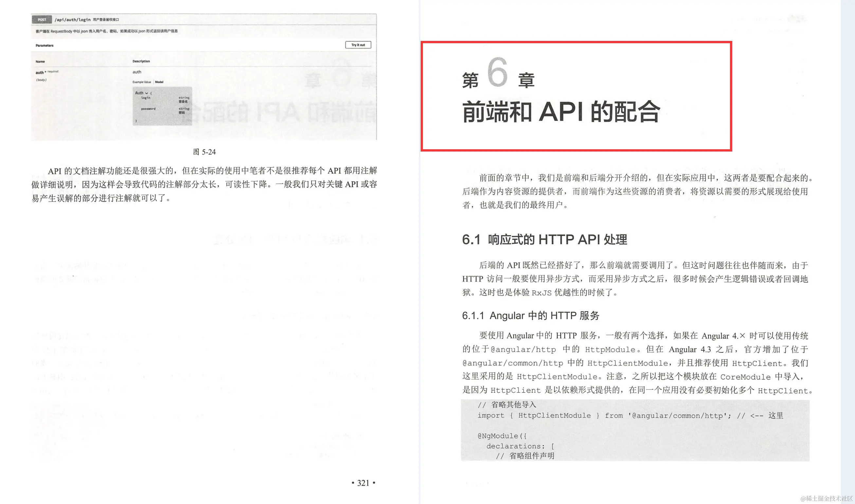The height and width of the screenshot is (504, 855).
Task: Collapse the Auth model chevron
Action: (146, 93)
